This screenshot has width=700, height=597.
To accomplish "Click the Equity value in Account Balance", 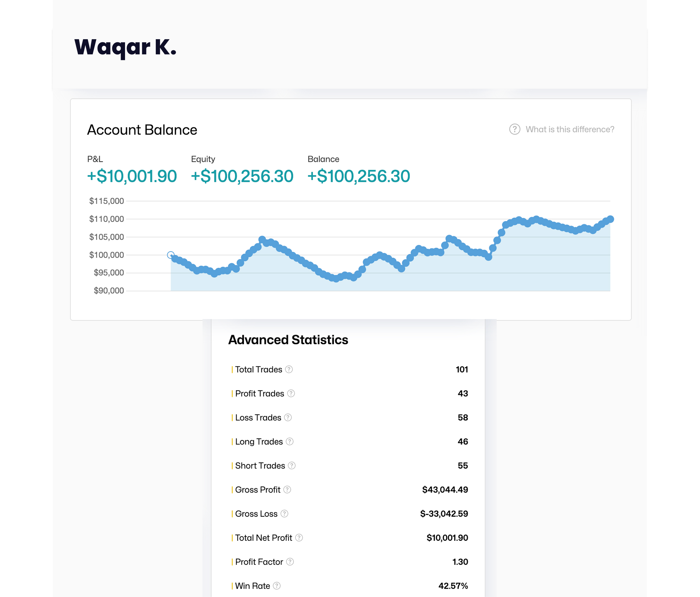I will pos(242,176).
